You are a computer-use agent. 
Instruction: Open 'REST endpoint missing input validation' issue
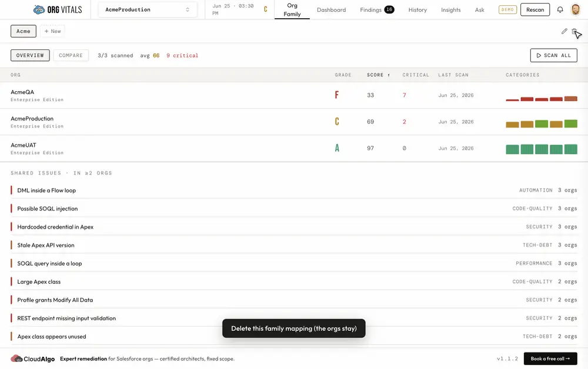(x=294, y=318)
